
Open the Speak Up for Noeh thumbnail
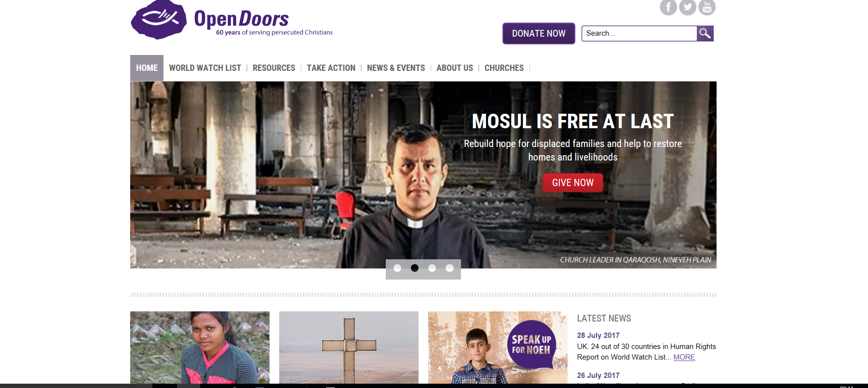(498, 348)
